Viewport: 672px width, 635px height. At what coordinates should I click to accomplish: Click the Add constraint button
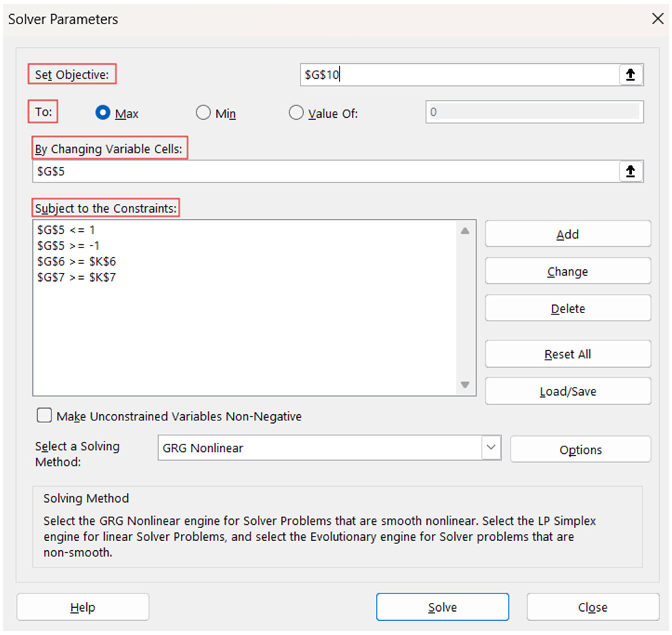[x=568, y=234]
